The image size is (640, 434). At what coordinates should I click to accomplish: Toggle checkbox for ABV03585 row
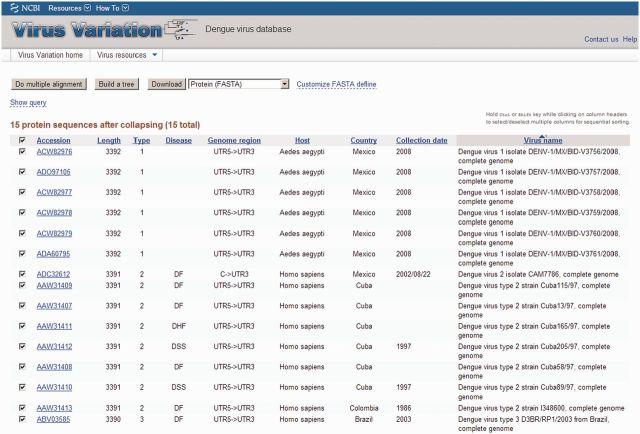click(x=22, y=419)
